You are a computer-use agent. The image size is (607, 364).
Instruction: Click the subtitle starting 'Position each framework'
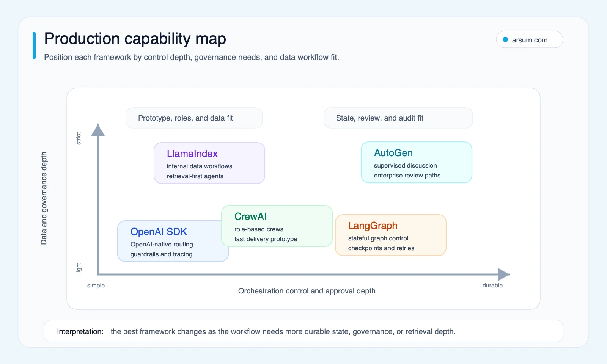[x=192, y=57]
